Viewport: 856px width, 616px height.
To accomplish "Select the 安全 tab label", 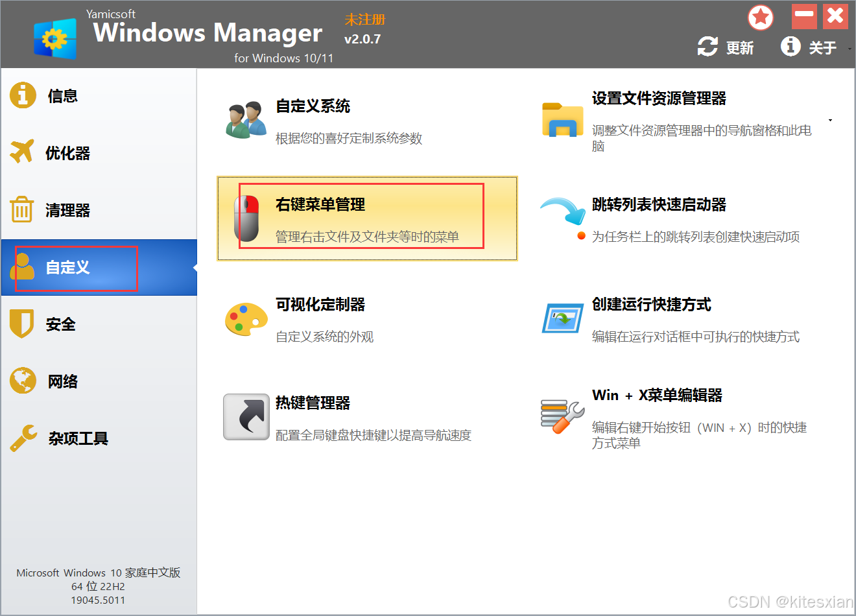I will pos(61,324).
